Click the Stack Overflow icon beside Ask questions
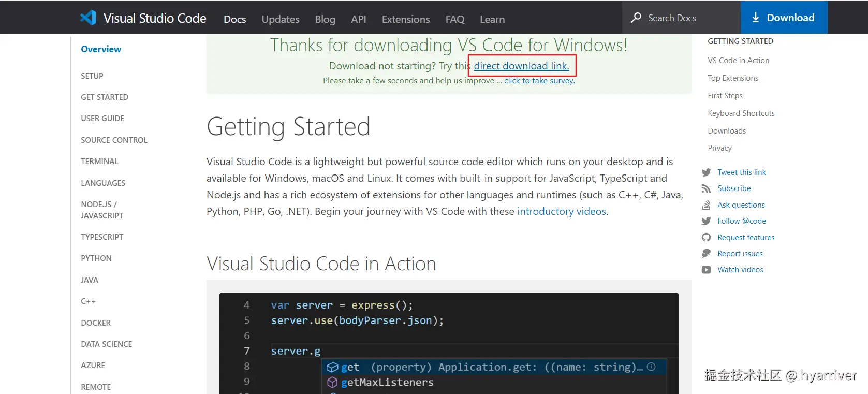 point(706,205)
